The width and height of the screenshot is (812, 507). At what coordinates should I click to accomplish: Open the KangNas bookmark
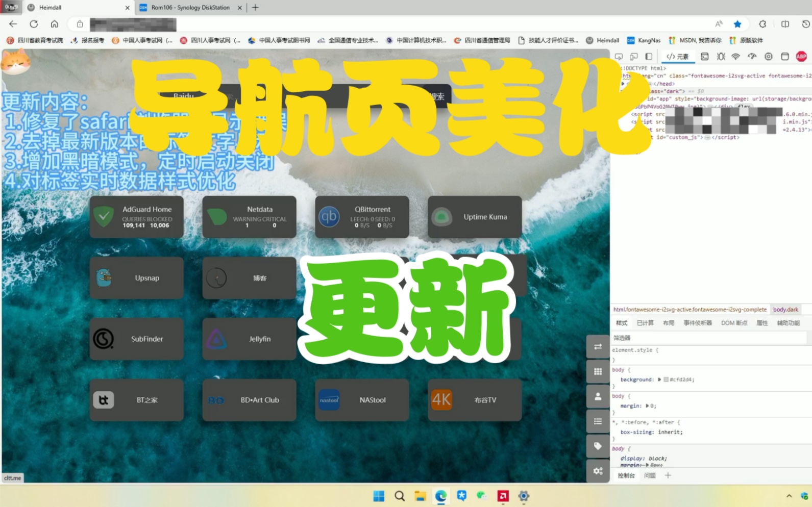644,40
